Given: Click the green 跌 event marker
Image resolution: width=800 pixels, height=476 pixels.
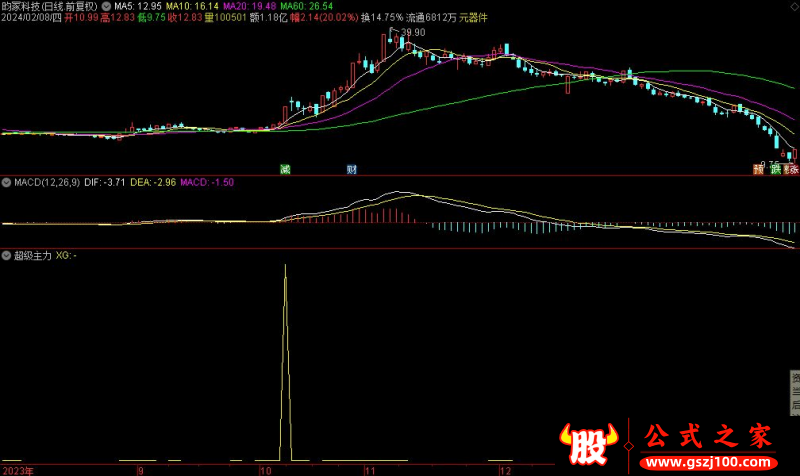Looking at the screenshot, I should (x=776, y=169).
